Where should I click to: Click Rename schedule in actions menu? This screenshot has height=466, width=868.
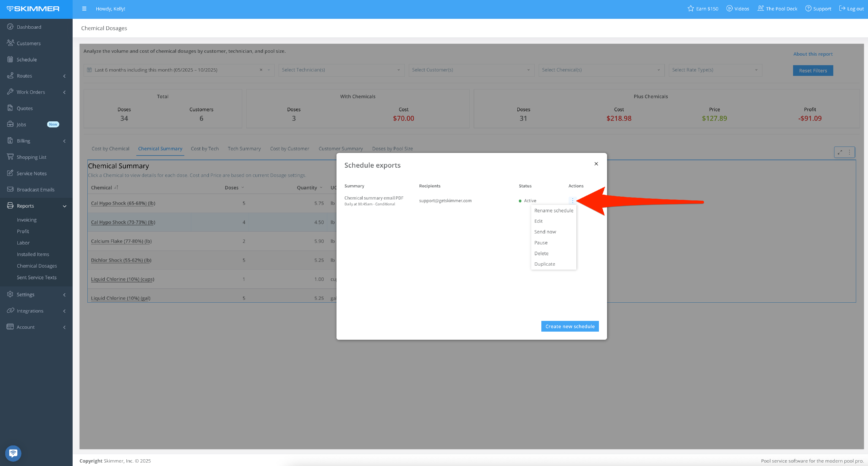(x=553, y=211)
